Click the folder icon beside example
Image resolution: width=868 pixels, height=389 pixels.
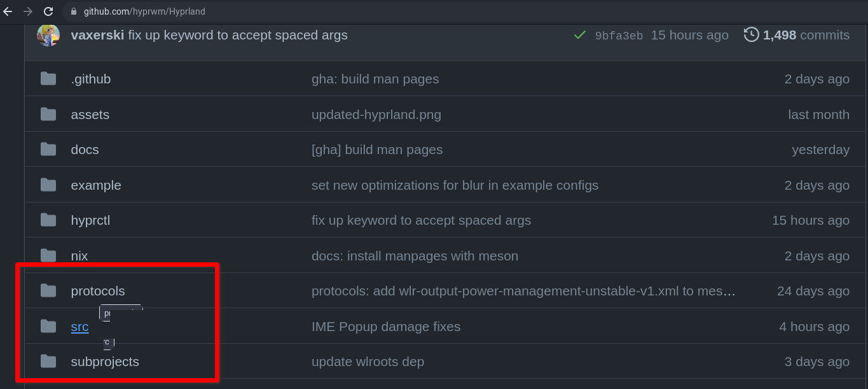coord(48,185)
